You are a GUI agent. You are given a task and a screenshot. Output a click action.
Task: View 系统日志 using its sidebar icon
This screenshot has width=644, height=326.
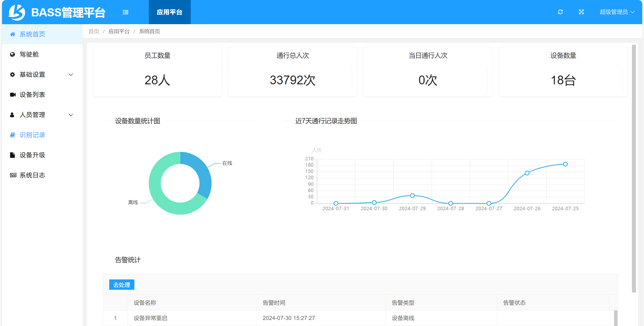(13, 175)
